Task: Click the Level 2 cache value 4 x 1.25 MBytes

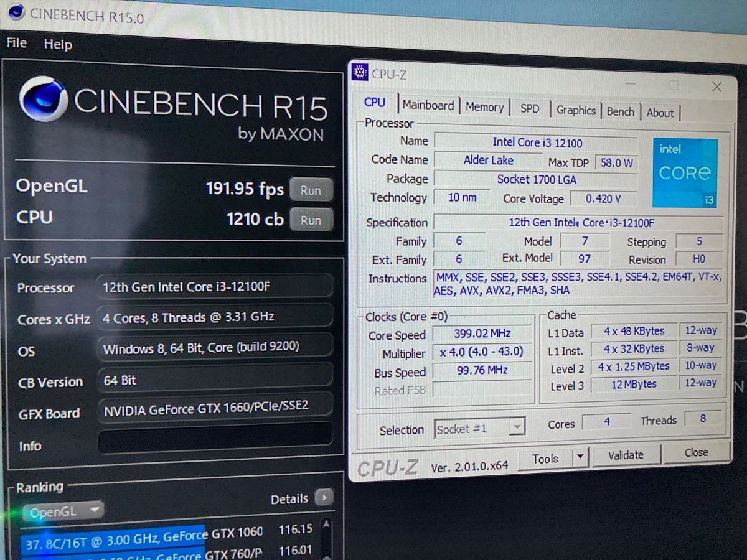Action: [x=634, y=366]
